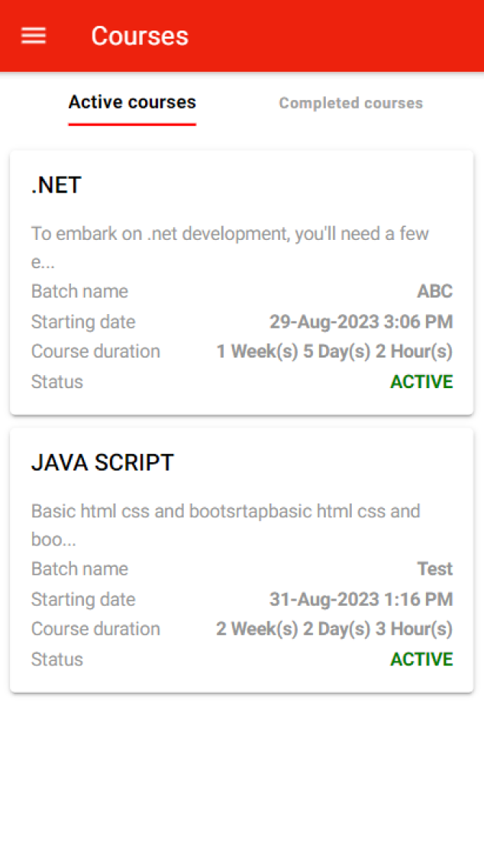
Task: Click ACTIVE status on JAVA SCRIPT course
Action: [421, 659]
